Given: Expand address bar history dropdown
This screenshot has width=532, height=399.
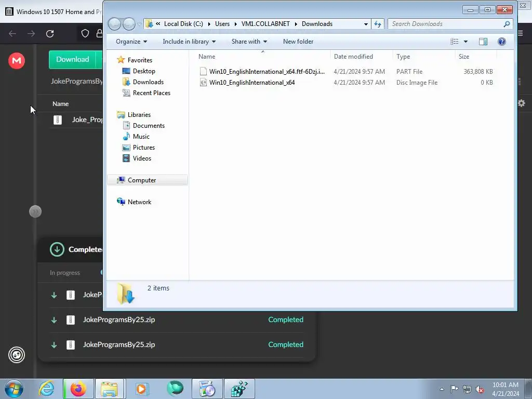Looking at the screenshot, I should 366,24.
